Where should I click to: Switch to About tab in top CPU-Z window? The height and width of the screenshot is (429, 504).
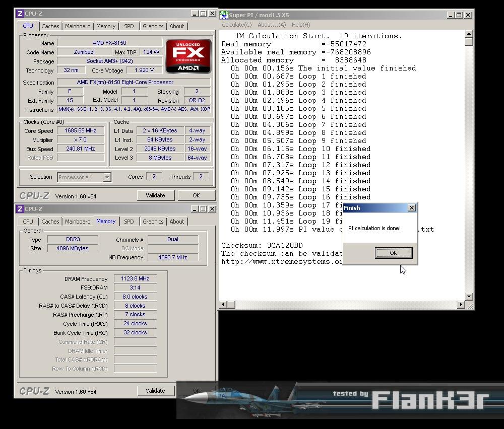click(x=177, y=26)
